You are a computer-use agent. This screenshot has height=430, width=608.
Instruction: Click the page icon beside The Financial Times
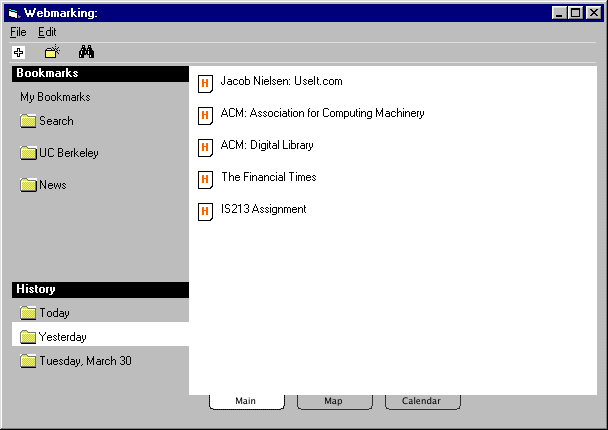[205, 180]
